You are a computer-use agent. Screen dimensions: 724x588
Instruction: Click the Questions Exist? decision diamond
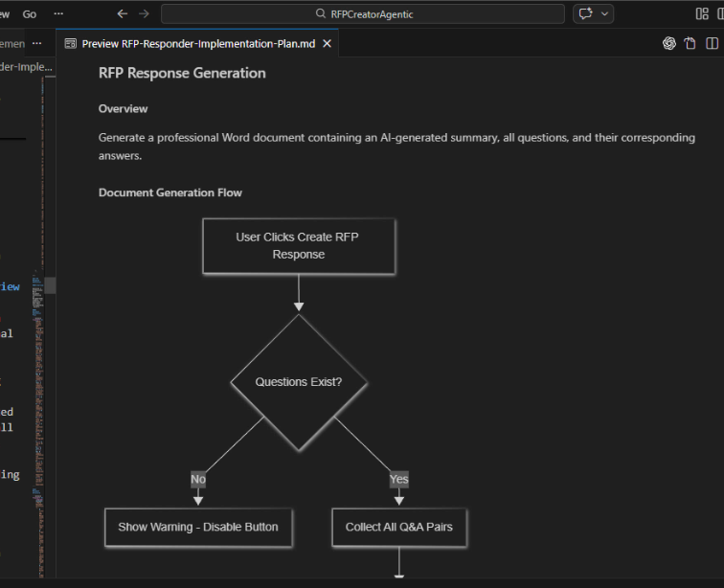(298, 382)
